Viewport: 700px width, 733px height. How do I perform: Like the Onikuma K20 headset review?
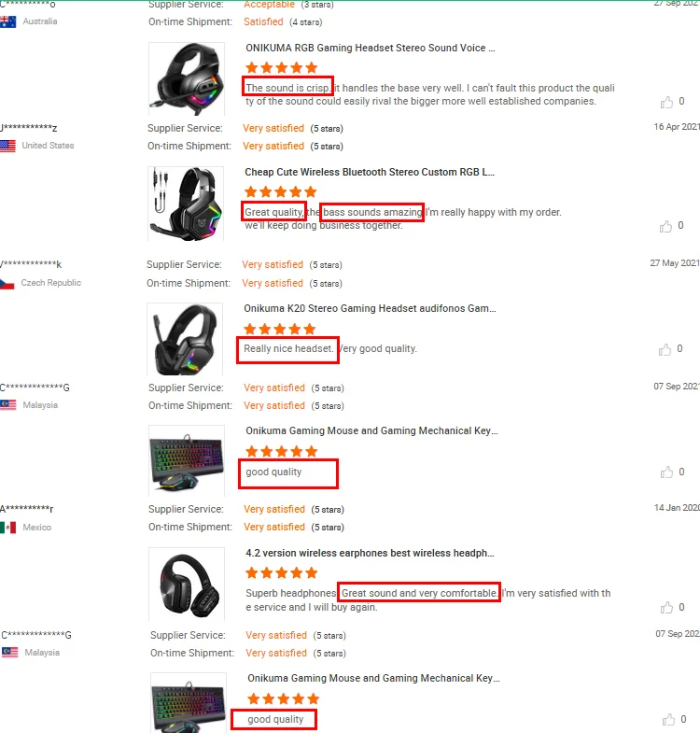(665, 349)
